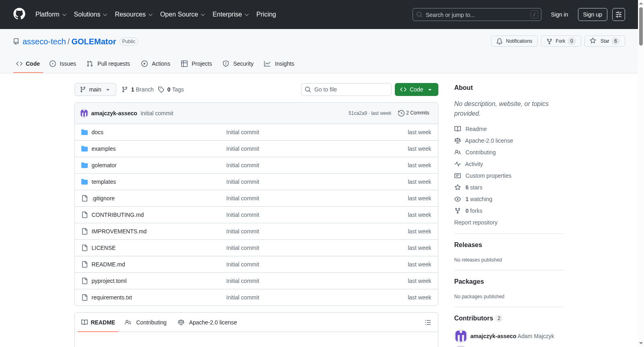Select the Contributing tab below file list
This screenshot has width=644, height=347.
146,322
